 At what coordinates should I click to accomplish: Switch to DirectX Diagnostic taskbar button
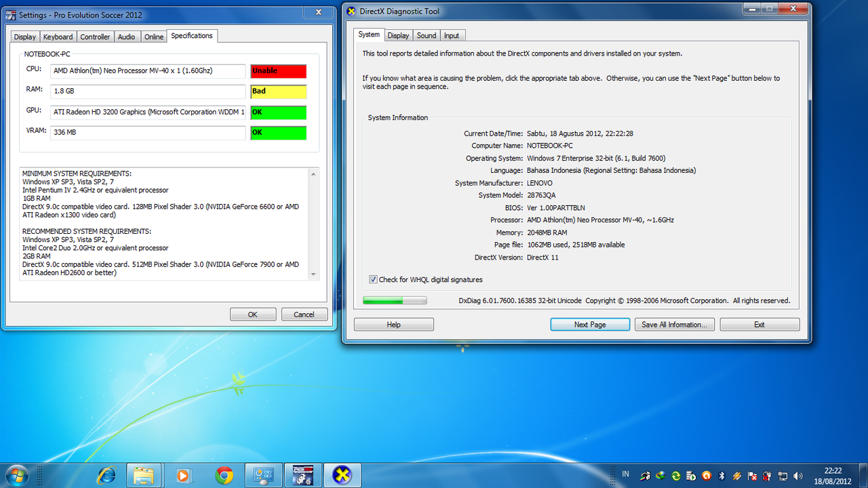(x=342, y=475)
